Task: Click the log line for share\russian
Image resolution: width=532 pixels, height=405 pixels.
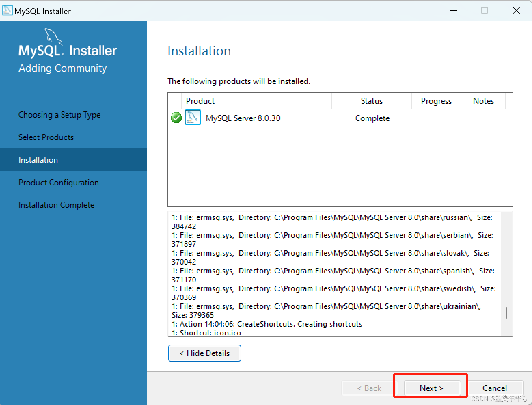Action: point(332,222)
